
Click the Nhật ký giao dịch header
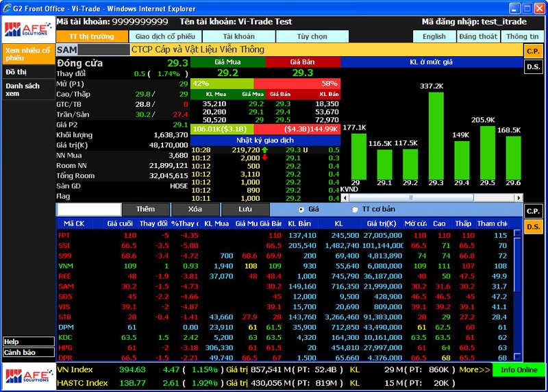265,140
